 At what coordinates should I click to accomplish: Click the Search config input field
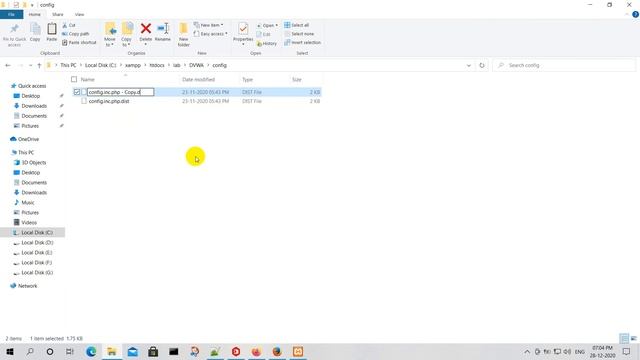tap(564, 65)
